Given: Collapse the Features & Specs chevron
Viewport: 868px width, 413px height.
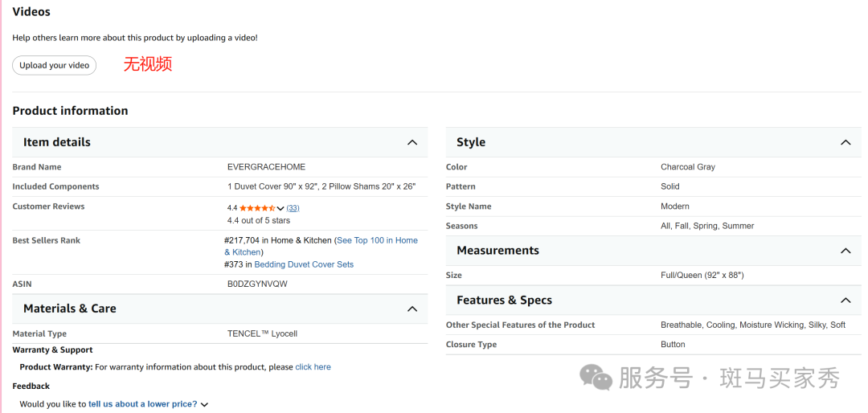Looking at the screenshot, I should point(845,301).
